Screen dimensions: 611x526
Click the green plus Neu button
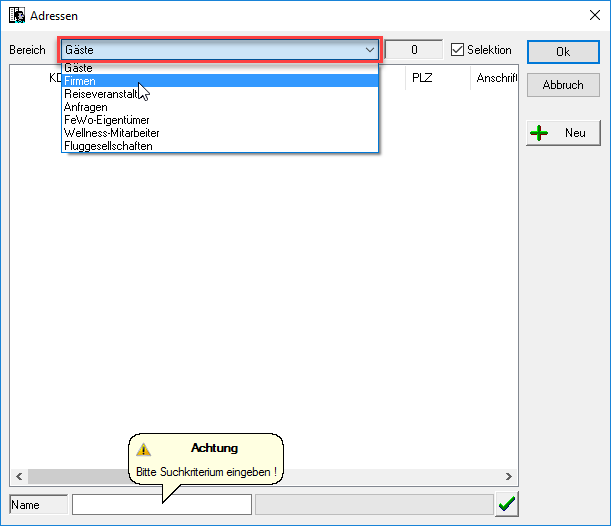(563, 133)
